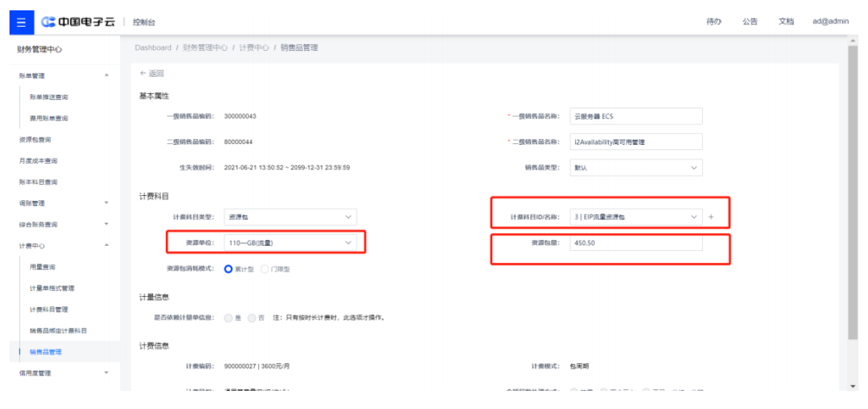Click the 文档 link in header
Viewport: 868px width, 409px height.
point(786,21)
